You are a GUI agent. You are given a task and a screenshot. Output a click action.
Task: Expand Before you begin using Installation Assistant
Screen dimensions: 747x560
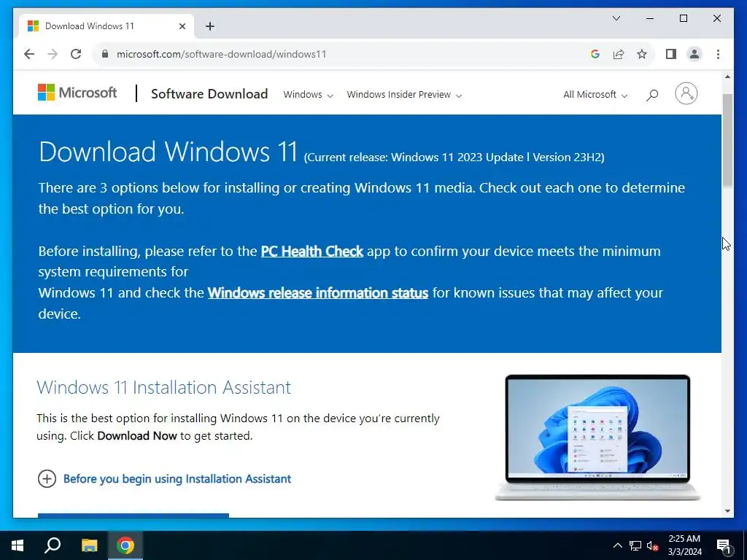(x=177, y=478)
